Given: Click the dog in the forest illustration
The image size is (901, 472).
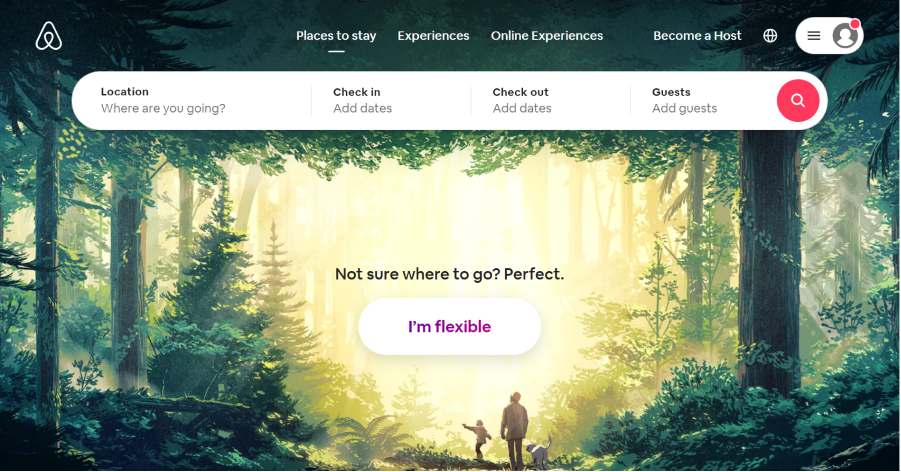Looking at the screenshot, I should point(539,452).
